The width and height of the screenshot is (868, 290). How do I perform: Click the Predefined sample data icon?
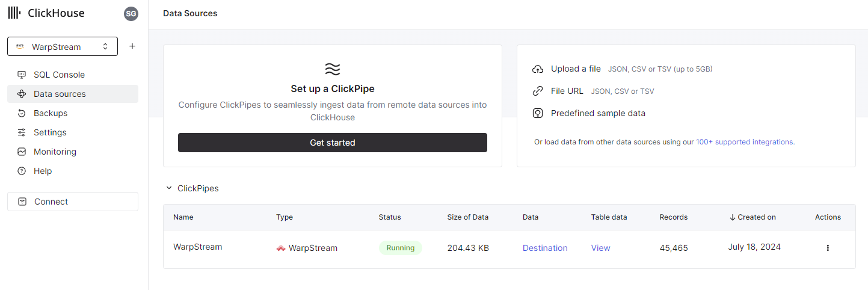[538, 113]
